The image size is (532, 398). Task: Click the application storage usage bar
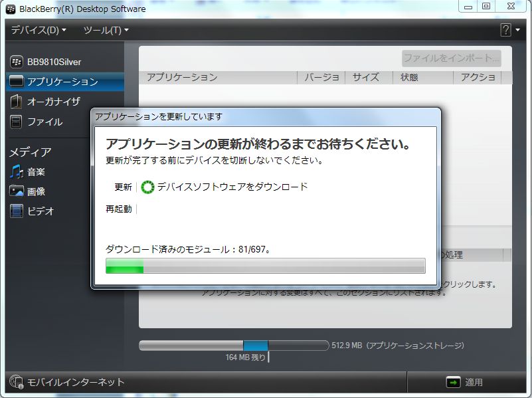(234, 346)
